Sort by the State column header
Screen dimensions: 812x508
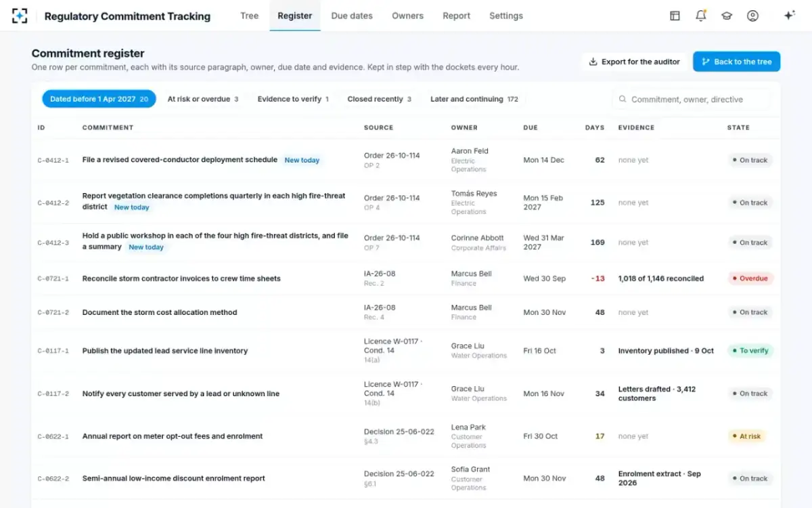[x=738, y=127]
